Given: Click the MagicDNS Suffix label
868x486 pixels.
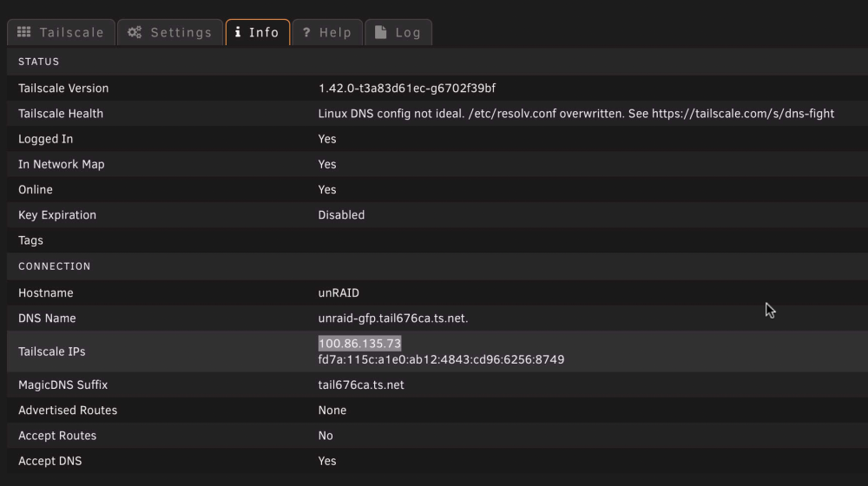Looking at the screenshot, I should 62,384.
